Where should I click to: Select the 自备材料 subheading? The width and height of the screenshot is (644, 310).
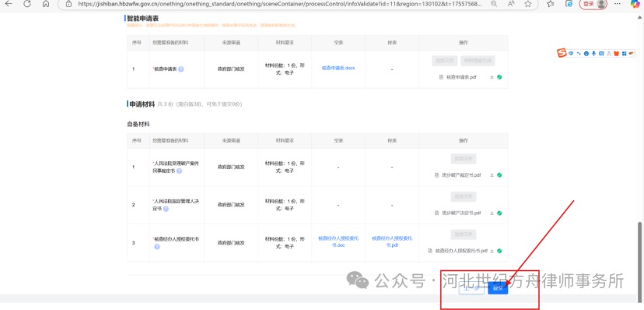pyautogui.click(x=138, y=124)
